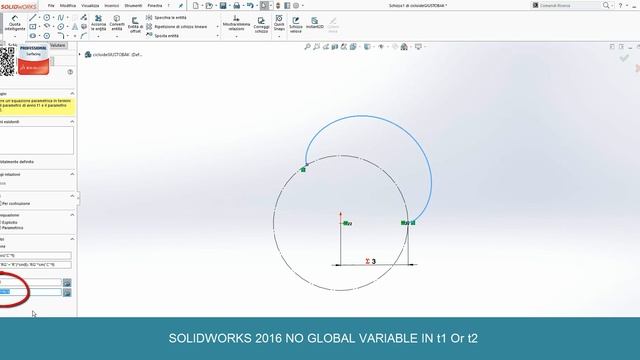Click the New document icon

pyautogui.click(x=196, y=6)
